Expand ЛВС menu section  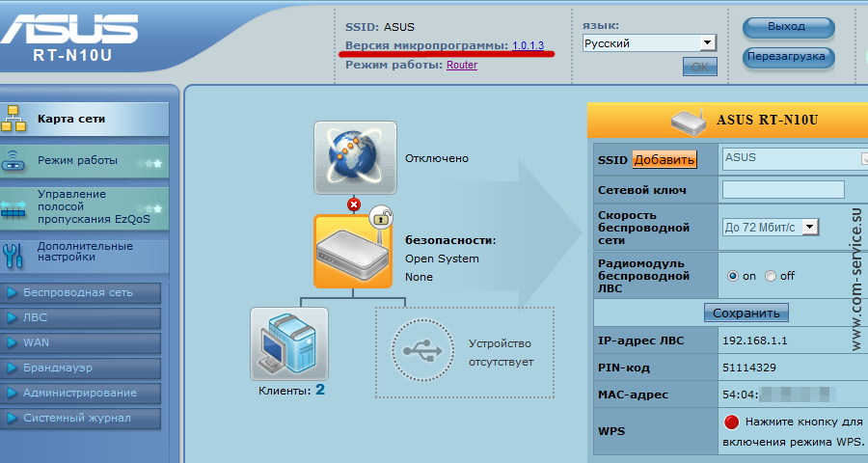coord(80,318)
